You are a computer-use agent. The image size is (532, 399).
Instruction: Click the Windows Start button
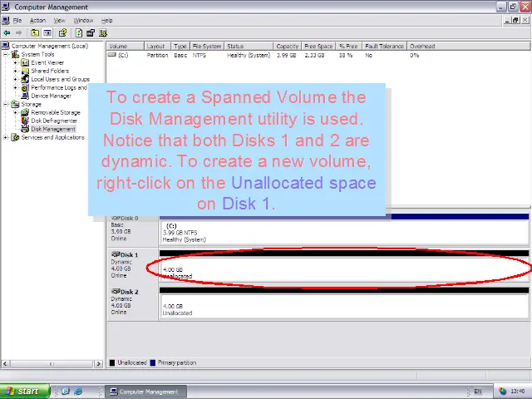click(x=25, y=392)
